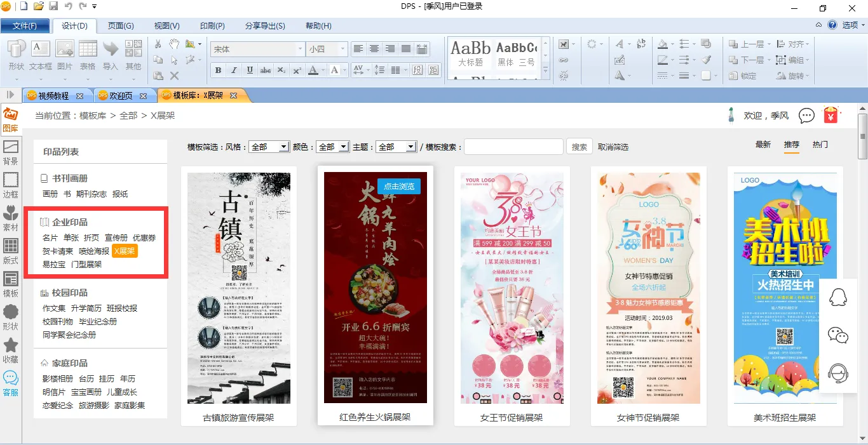Image resolution: width=868 pixels, height=445 pixels.
Task: Click the 图库 gallery icon in sidebar
Action: coord(10,119)
